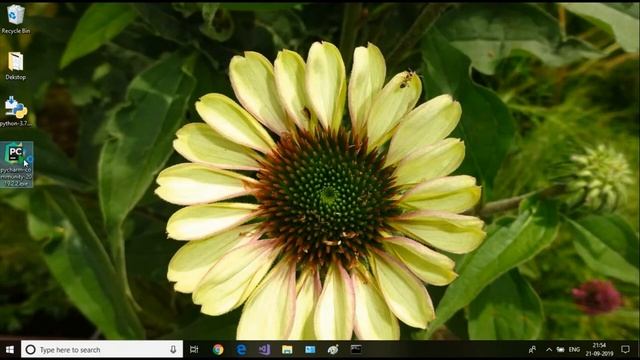Click the ENG language indicator
Screen dimensions: 640x360
574,349
